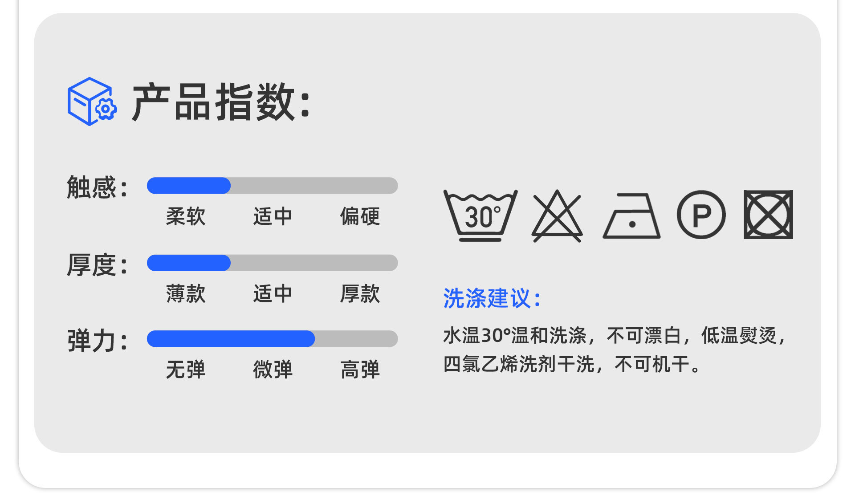This screenshot has width=855, height=504.
Task: Click the 触感 softness progress bar
Action: point(272,186)
